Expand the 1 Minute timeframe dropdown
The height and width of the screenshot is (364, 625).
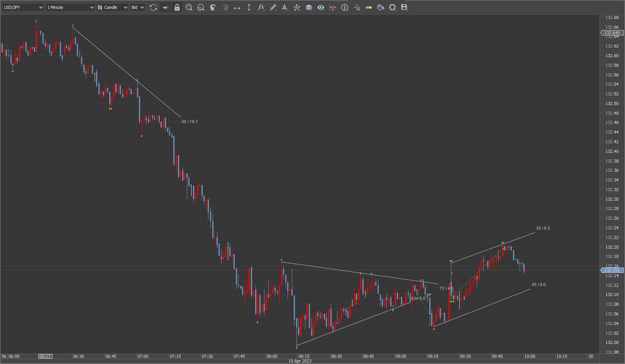(x=70, y=7)
